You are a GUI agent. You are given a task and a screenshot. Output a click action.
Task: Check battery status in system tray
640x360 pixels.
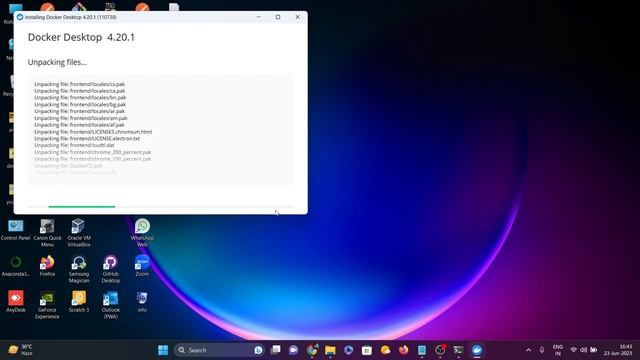pyautogui.click(x=593, y=350)
